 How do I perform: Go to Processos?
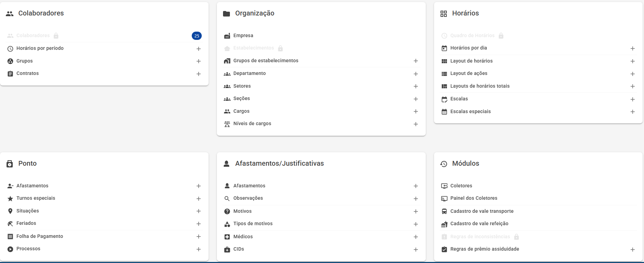pos(28,249)
